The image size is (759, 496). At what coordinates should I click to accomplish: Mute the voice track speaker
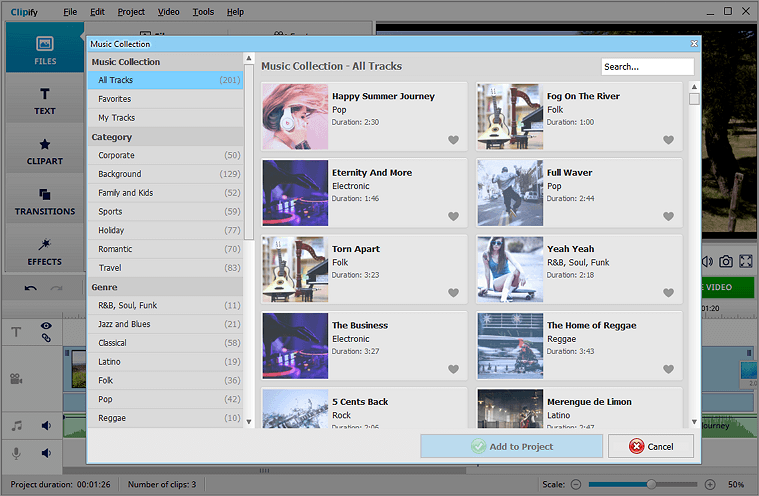pyautogui.click(x=46, y=453)
